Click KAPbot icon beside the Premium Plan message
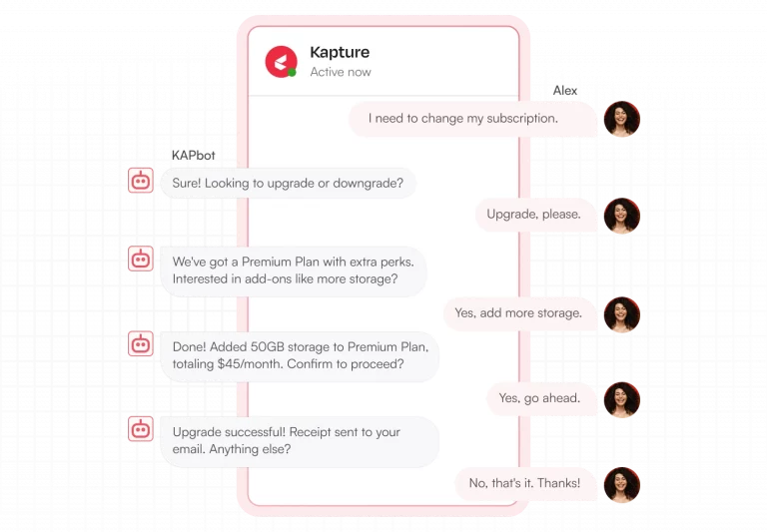Screen dimensions: 767x532 tap(141, 259)
